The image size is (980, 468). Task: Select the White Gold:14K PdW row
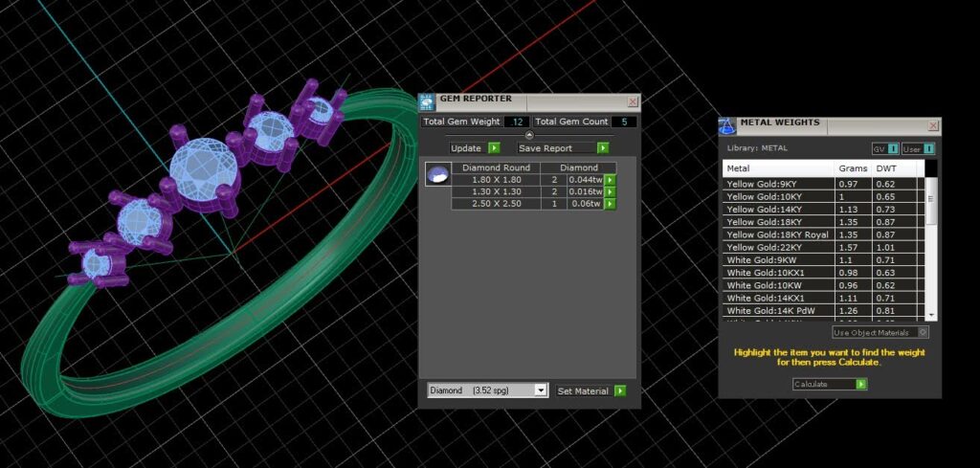[822, 310]
